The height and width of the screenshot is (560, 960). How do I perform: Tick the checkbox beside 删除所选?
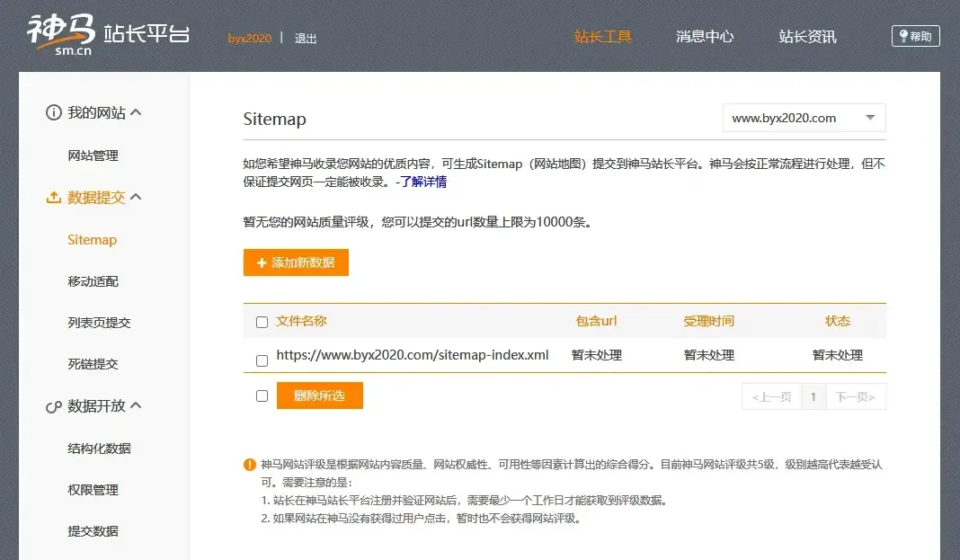click(x=262, y=396)
